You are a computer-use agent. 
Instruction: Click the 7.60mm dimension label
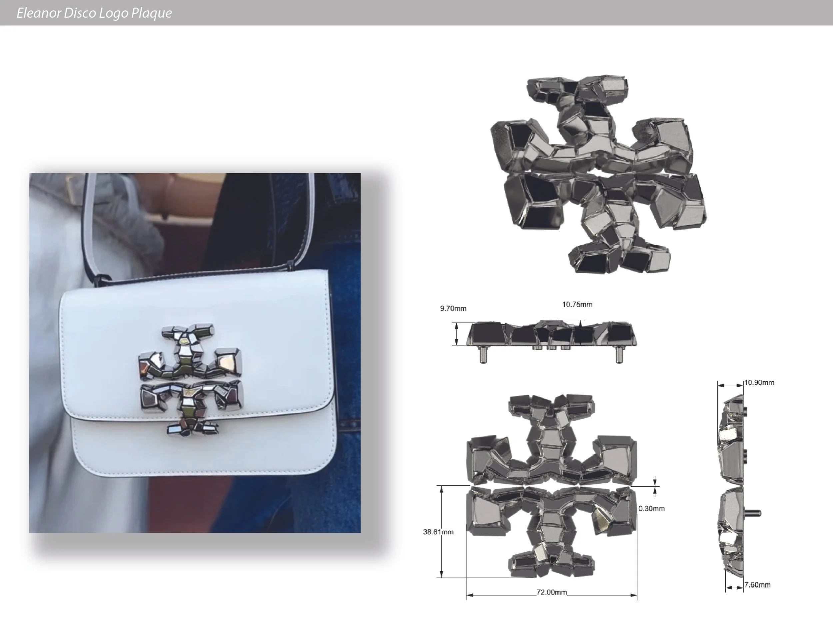point(757,585)
